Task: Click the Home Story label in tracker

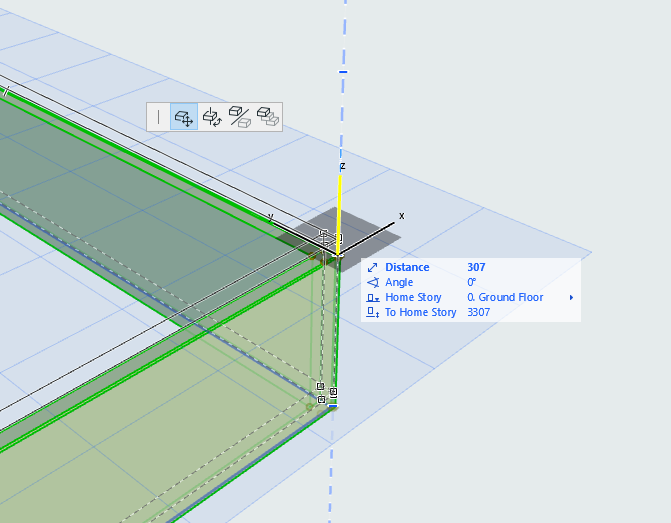Action: click(x=413, y=297)
